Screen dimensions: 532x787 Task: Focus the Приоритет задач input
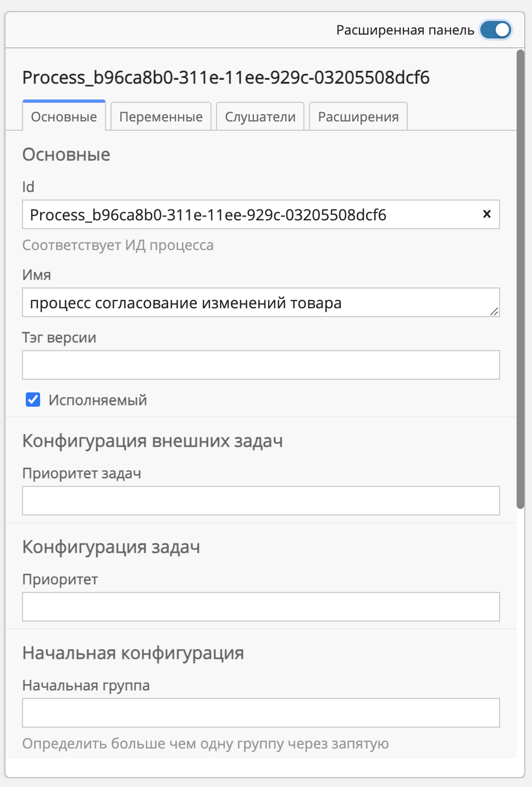click(x=261, y=501)
